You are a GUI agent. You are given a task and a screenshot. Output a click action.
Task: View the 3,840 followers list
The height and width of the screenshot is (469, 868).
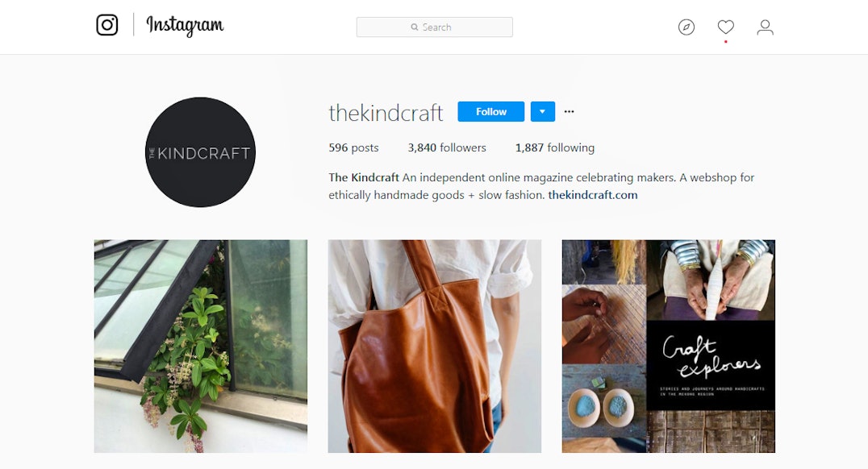tap(447, 147)
